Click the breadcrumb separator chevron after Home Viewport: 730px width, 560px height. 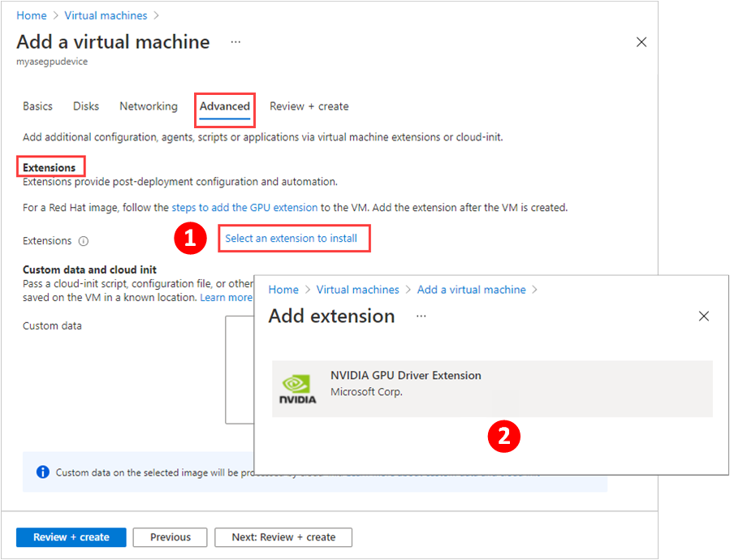tap(54, 15)
